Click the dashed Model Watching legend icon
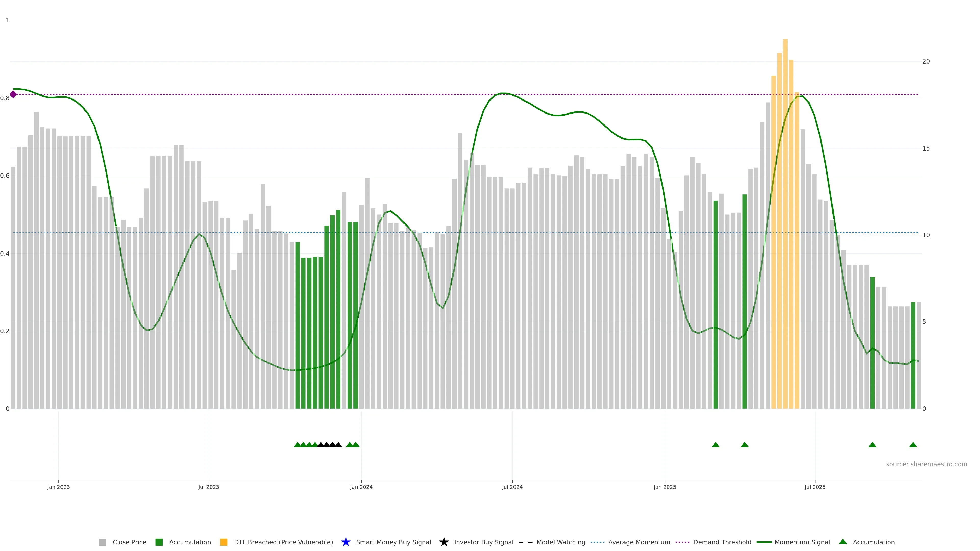This screenshot has width=980, height=551. click(525, 542)
